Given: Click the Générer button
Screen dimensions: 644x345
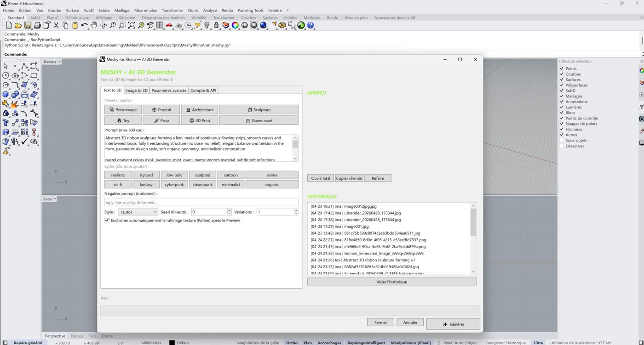Looking at the screenshot, I should [453, 324].
